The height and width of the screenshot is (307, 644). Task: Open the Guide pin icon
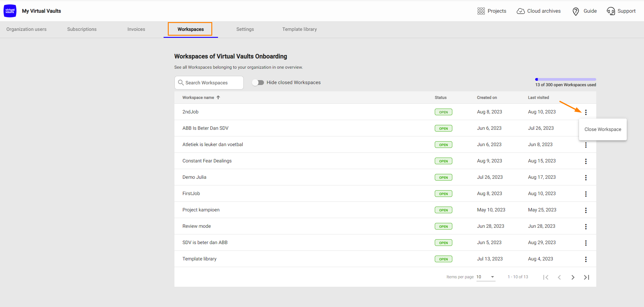coord(576,11)
